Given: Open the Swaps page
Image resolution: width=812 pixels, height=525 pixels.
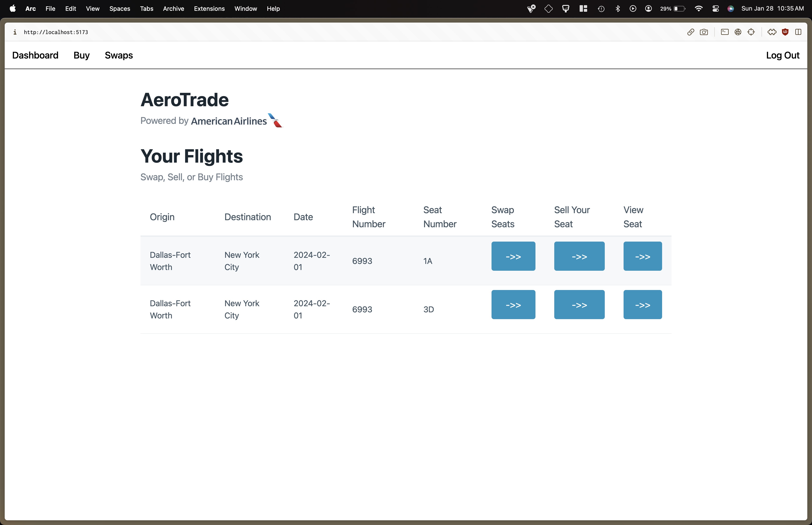Looking at the screenshot, I should [x=118, y=55].
